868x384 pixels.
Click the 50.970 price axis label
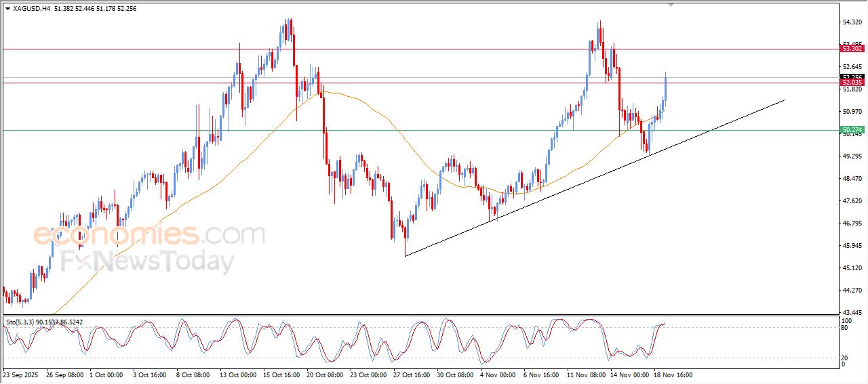852,111
